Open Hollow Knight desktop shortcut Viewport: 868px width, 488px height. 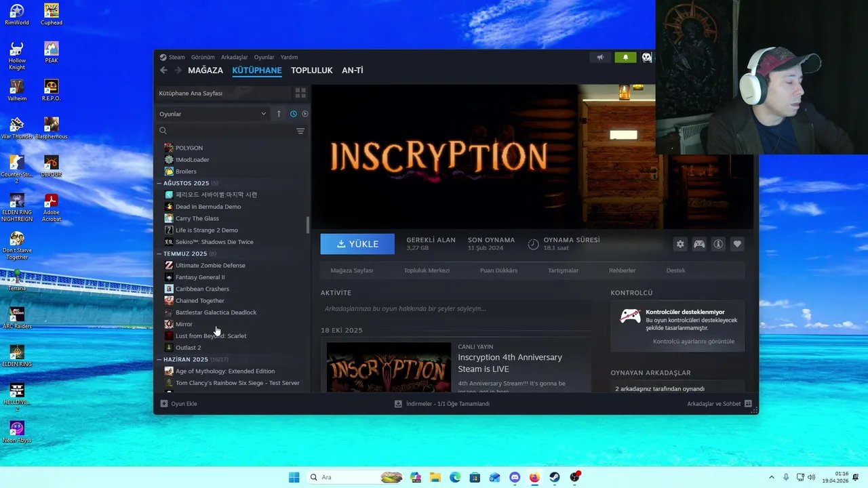pos(17,56)
